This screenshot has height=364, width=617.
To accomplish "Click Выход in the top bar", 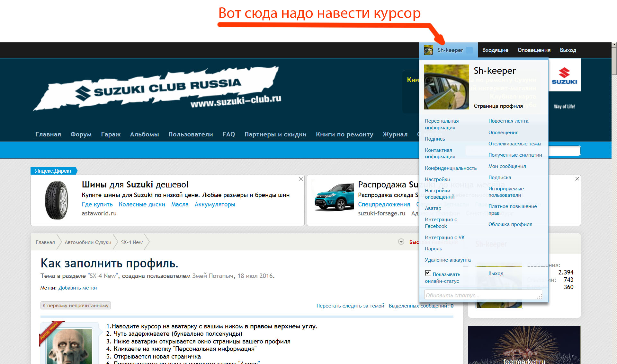I will pyautogui.click(x=568, y=50).
